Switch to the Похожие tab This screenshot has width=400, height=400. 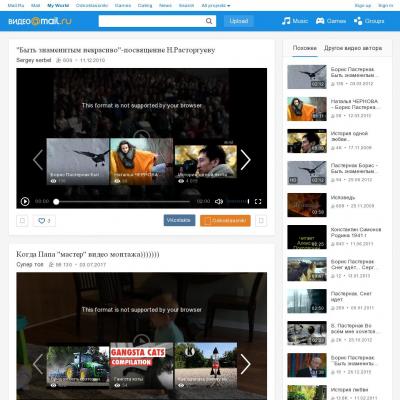coord(305,48)
